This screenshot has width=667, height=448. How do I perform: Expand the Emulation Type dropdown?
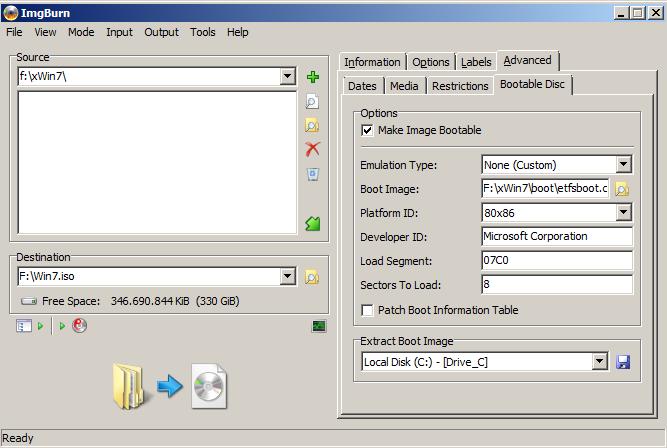(623, 164)
